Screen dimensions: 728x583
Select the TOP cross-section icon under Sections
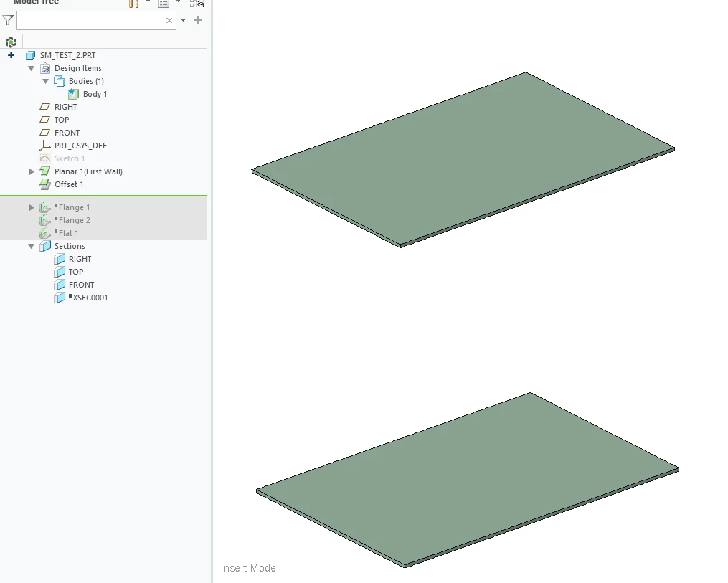(60, 272)
